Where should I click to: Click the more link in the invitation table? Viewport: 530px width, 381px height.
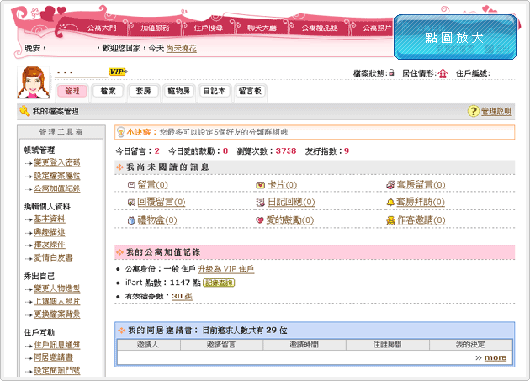point(495,358)
